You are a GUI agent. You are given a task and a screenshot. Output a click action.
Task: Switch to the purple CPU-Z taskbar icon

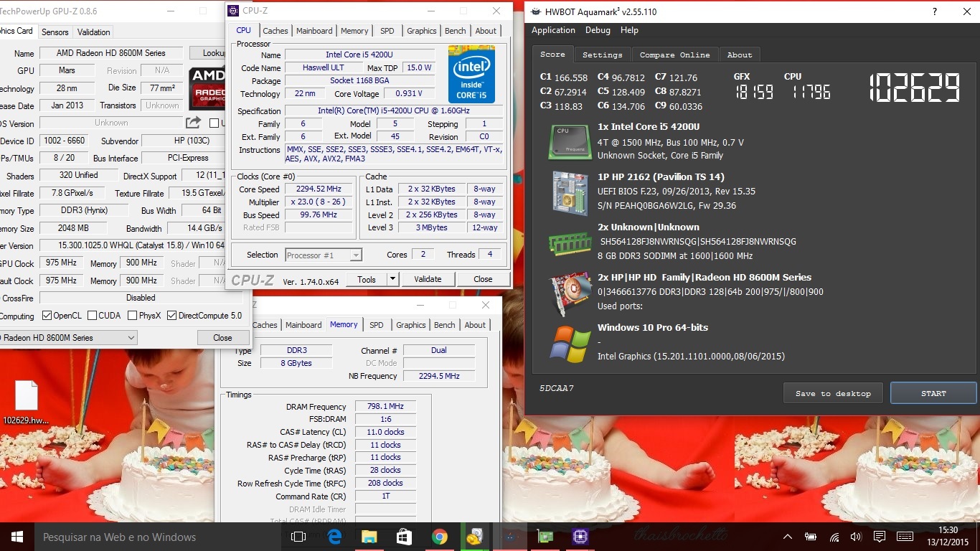[x=580, y=537]
